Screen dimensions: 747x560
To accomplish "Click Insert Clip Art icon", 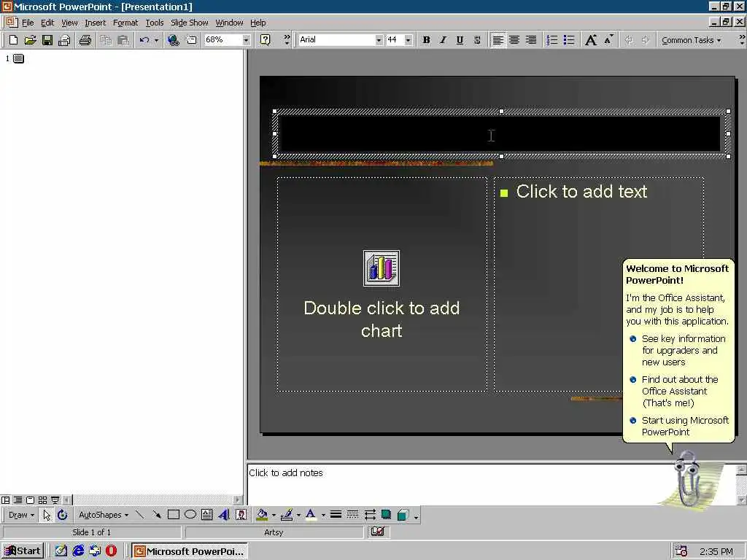I will coord(241,515).
